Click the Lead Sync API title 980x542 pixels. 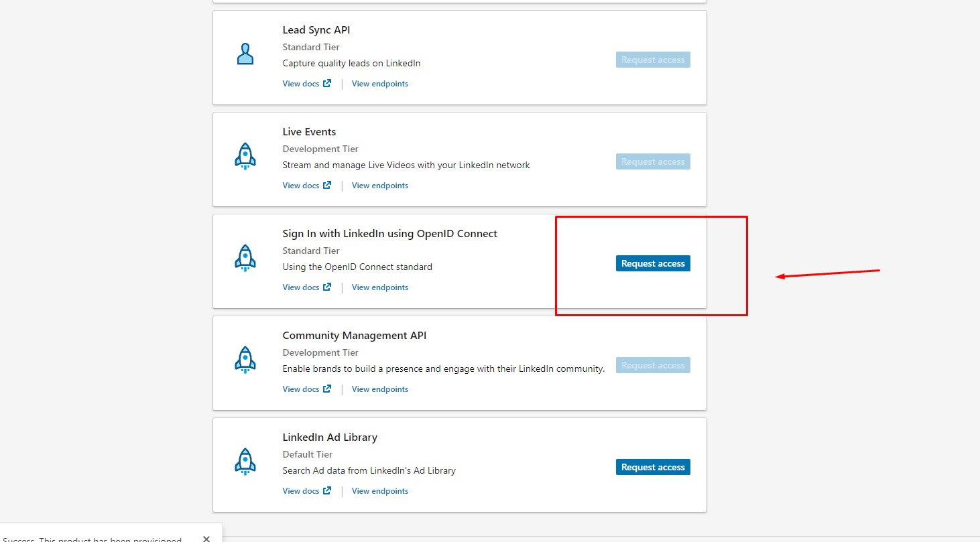316,30
